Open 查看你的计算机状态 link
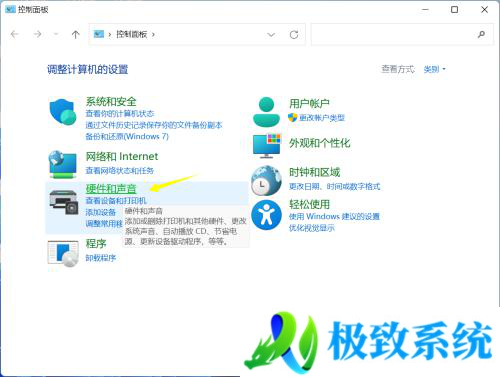The height and width of the screenshot is (377, 500). click(120, 114)
